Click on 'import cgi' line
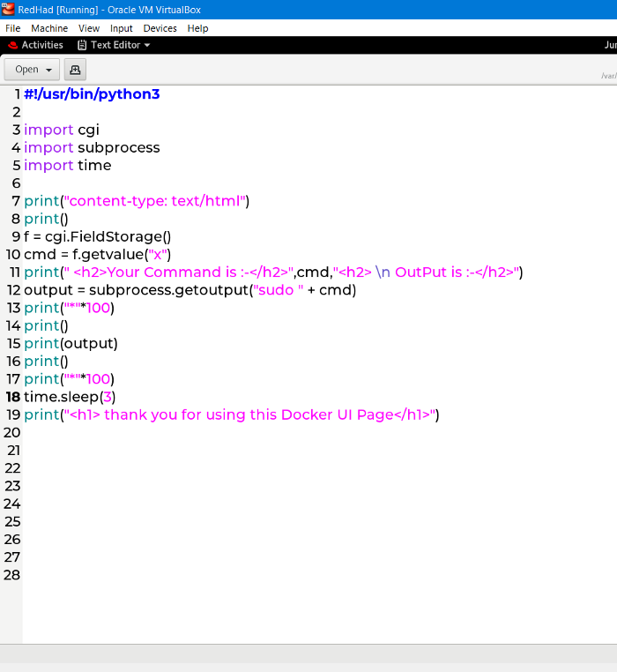This screenshot has height=672, width=617. pos(62,130)
